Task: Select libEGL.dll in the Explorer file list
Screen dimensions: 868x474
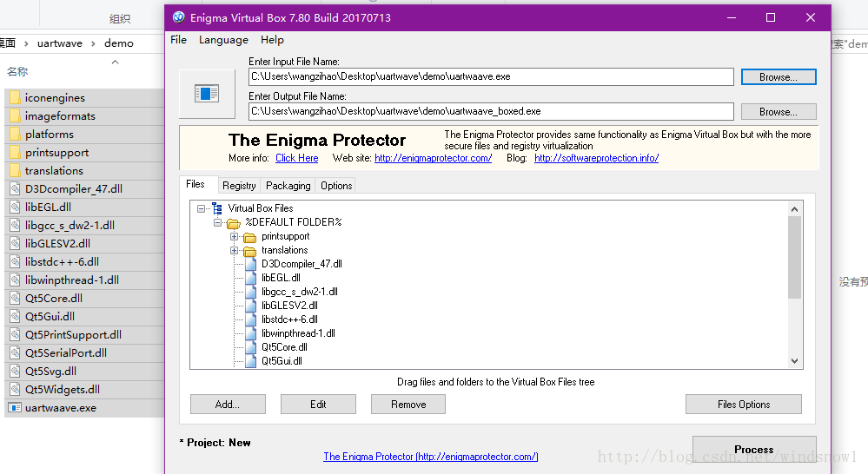Action: [x=84, y=207]
